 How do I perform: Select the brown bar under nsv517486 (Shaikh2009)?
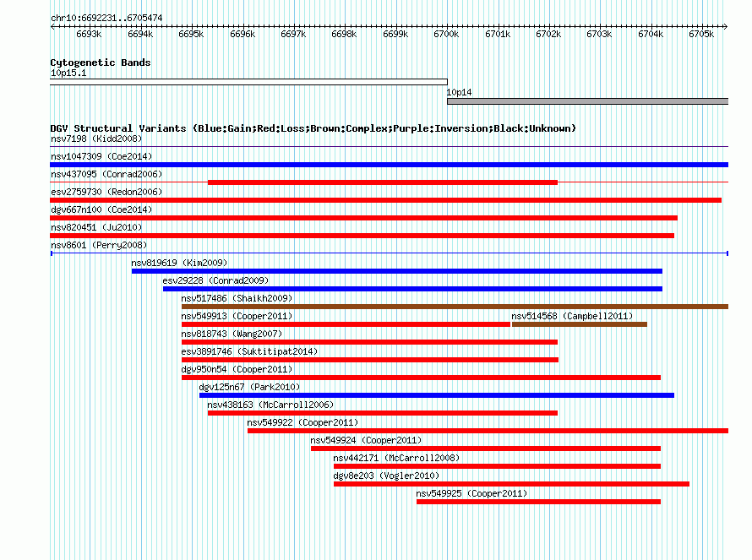click(x=455, y=307)
